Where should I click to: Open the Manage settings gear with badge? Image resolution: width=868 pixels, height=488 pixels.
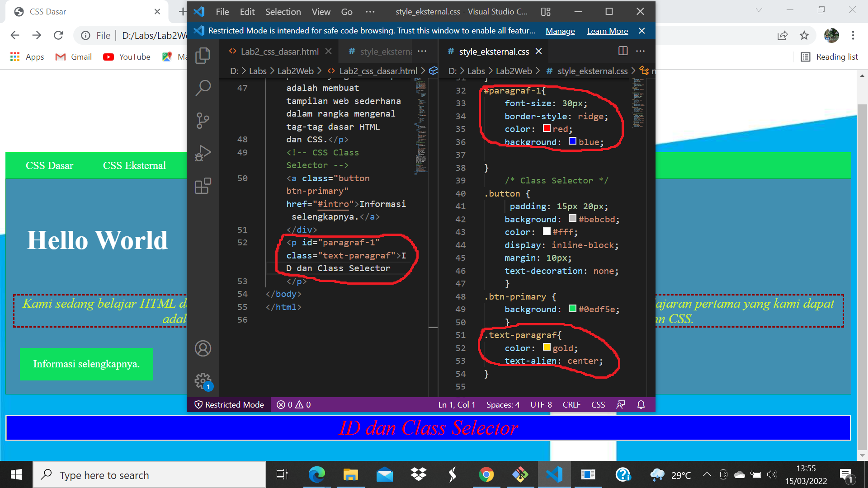[203, 381]
